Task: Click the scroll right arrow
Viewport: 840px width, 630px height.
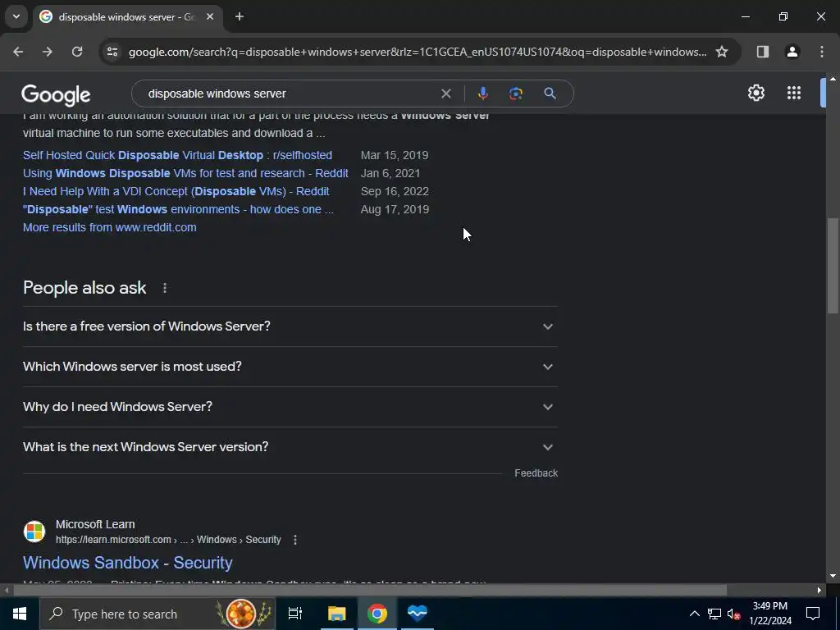Action: pos(819,591)
